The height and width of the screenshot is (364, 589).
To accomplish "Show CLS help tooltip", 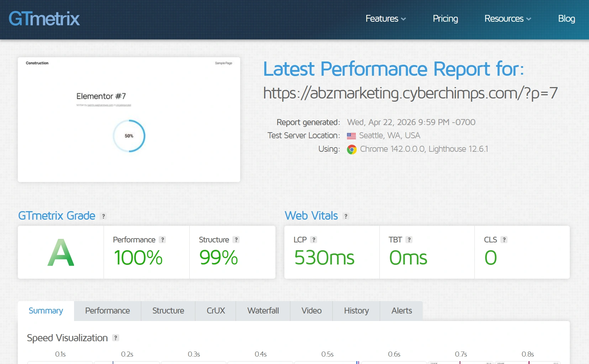I will 504,240.
